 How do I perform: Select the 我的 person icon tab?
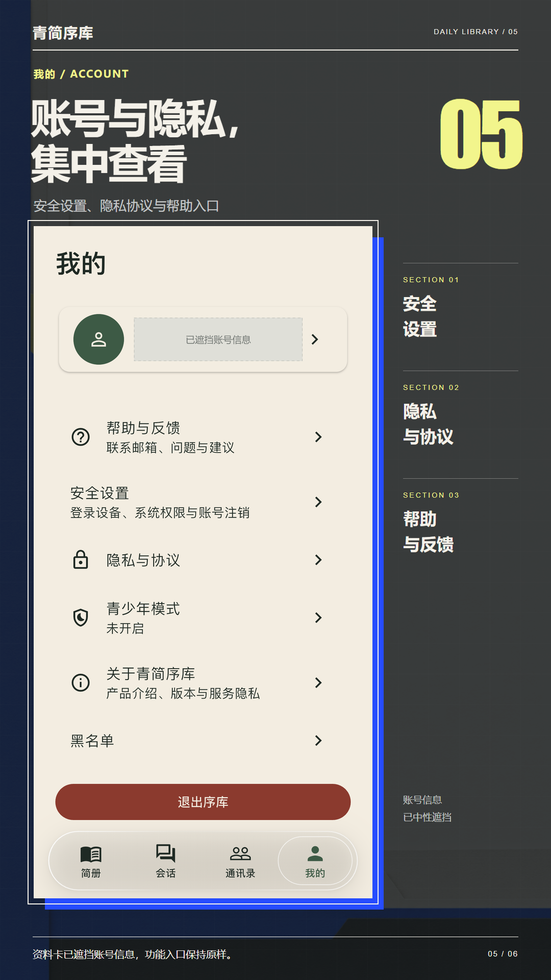(315, 853)
